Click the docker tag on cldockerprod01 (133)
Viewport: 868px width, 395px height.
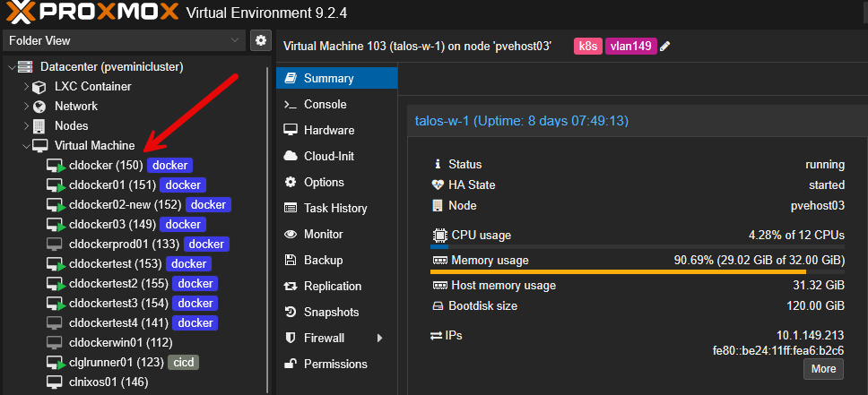point(206,244)
